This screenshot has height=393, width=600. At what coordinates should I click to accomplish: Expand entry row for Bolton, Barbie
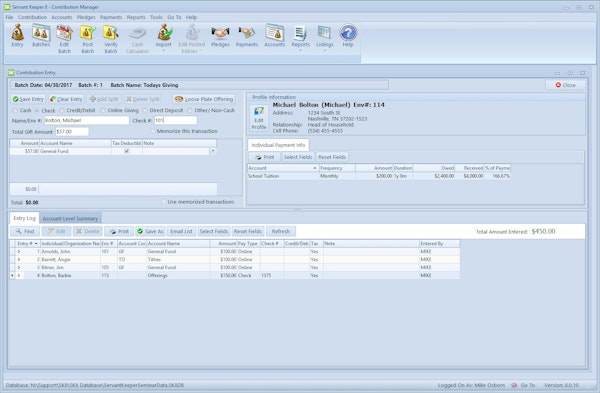coord(18,275)
